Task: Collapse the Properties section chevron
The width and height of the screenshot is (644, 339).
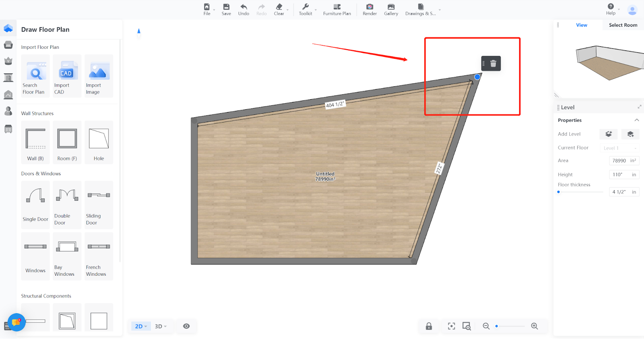Action: tap(636, 120)
